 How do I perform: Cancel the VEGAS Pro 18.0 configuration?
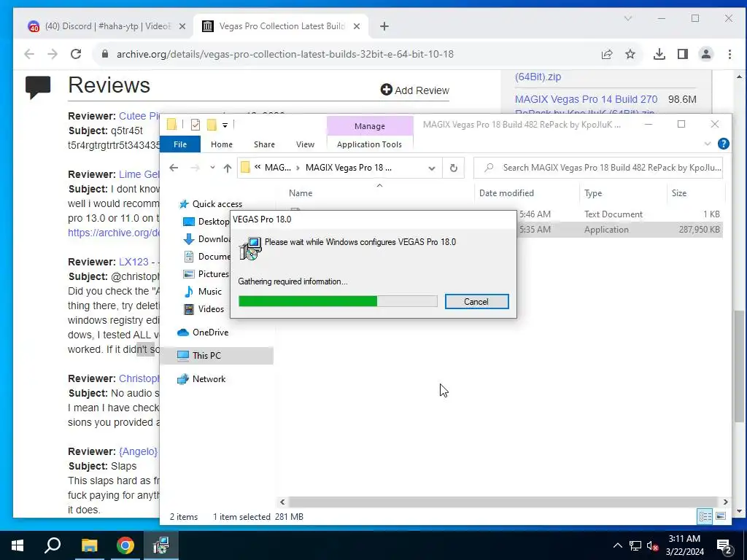(476, 301)
